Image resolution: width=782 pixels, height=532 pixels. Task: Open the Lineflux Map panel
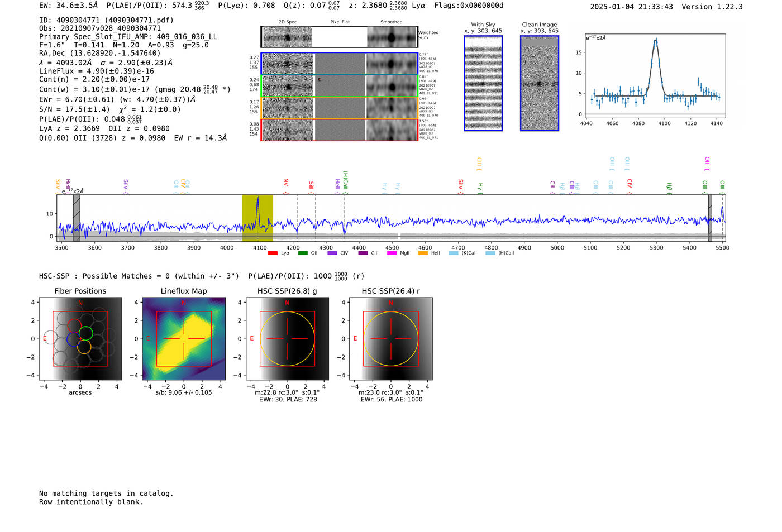pos(184,338)
